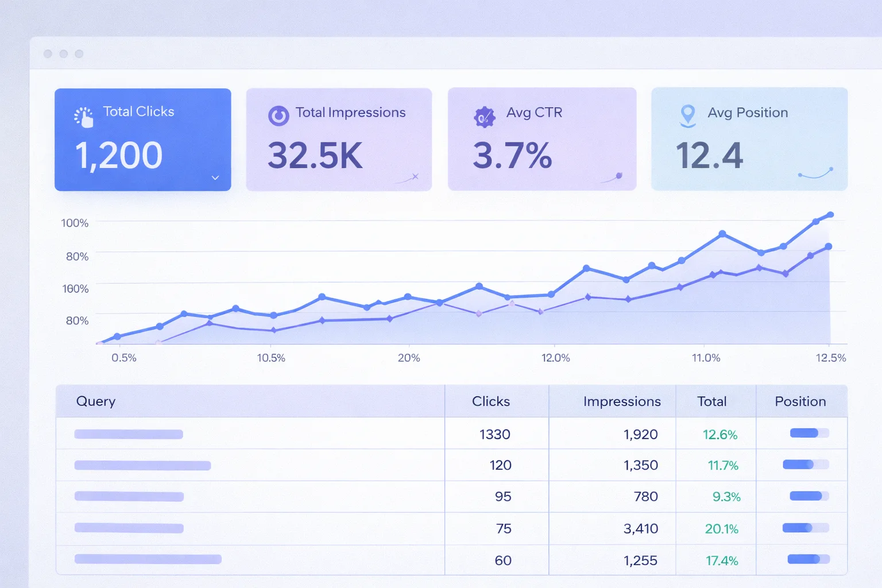Screen dimensions: 882x588
Task: Select the curve icon in Avg Position card
Action: coord(815,173)
